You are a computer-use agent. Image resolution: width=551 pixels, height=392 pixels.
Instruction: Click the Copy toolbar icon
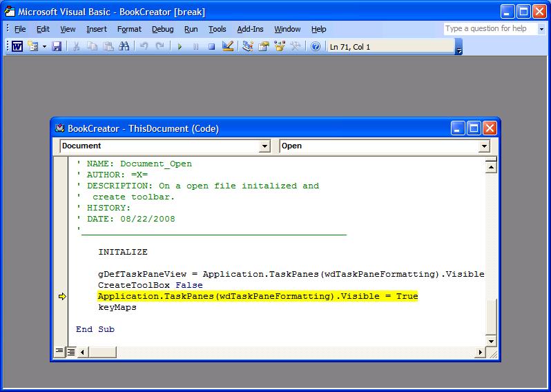click(x=92, y=46)
